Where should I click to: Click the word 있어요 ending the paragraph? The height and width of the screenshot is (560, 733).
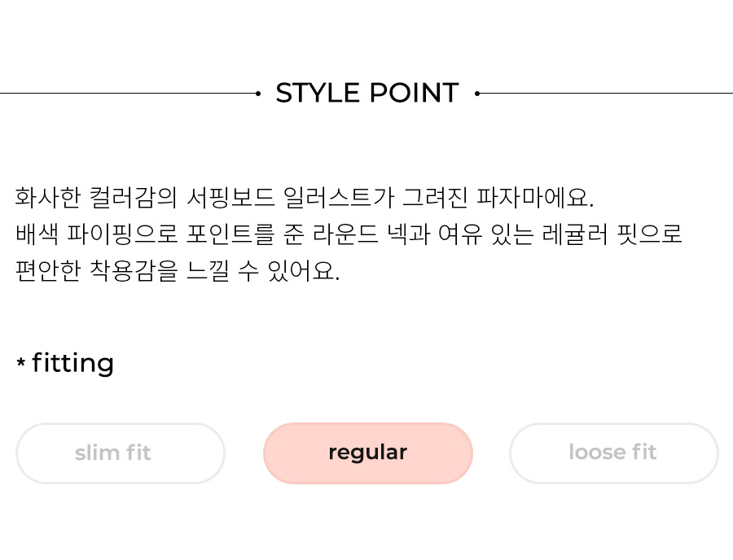(303, 271)
